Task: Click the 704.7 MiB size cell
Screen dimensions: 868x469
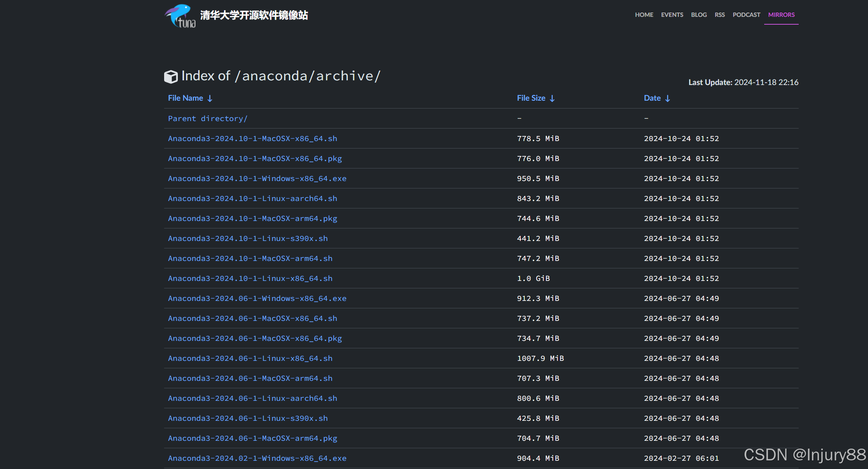Action: coord(538,438)
